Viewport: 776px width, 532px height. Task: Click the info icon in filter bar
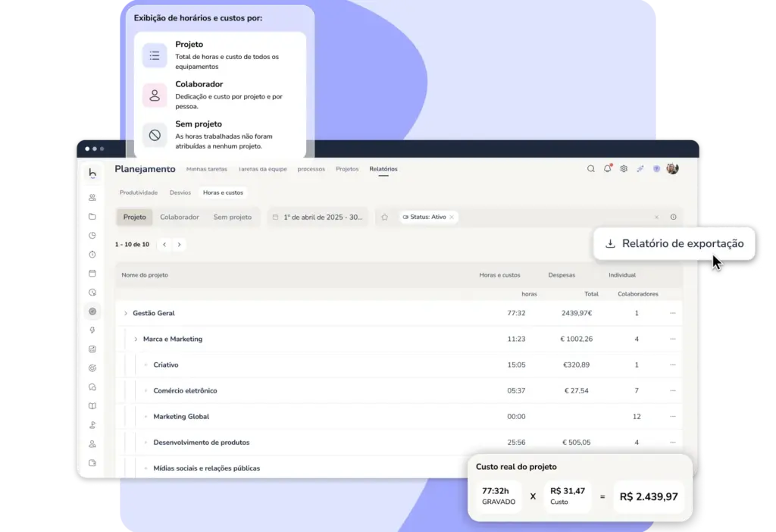coord(674,217)
